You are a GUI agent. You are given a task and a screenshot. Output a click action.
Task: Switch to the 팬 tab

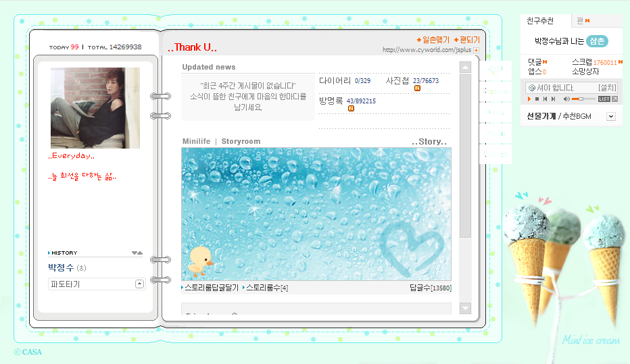tap(583, 20)
